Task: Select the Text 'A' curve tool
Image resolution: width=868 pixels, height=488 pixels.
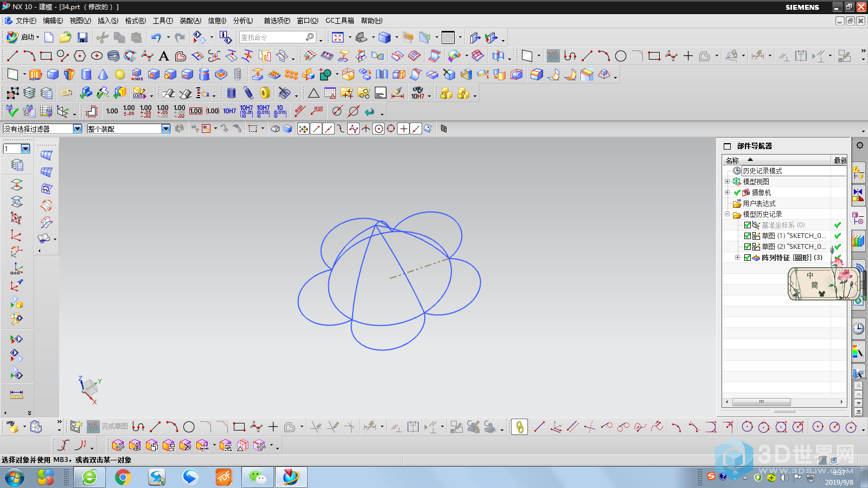Action: (164, 56)
